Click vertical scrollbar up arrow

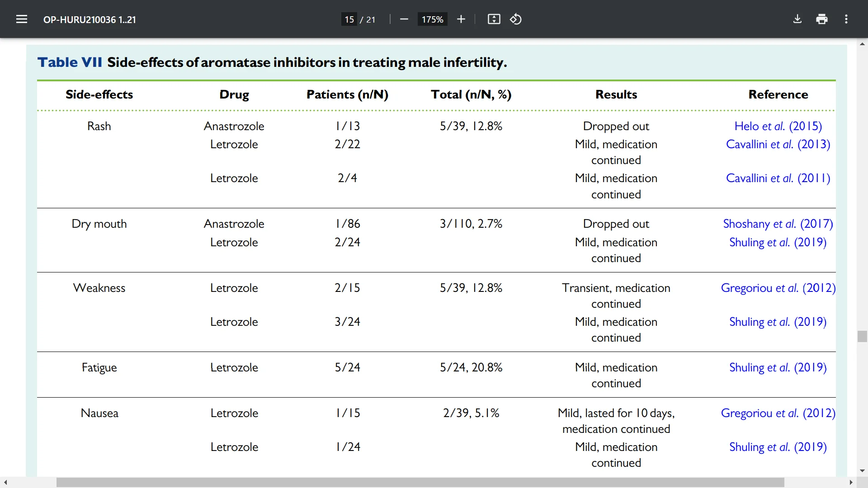(862, 44)
